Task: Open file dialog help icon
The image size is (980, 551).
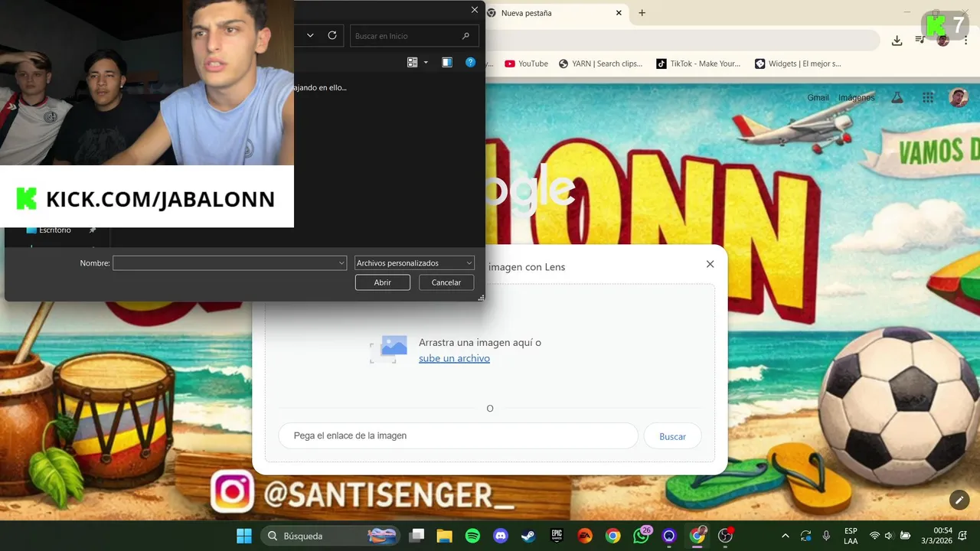Action: click(471, 63)
